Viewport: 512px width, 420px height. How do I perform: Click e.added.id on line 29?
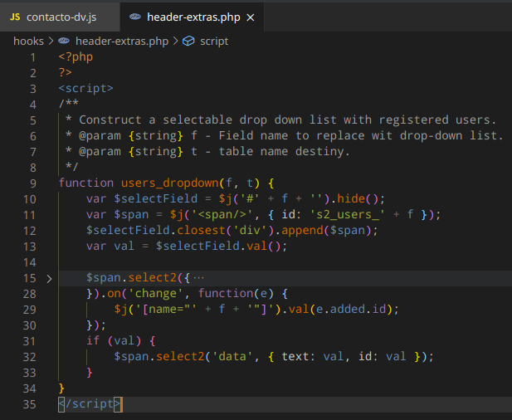(351, 309)
